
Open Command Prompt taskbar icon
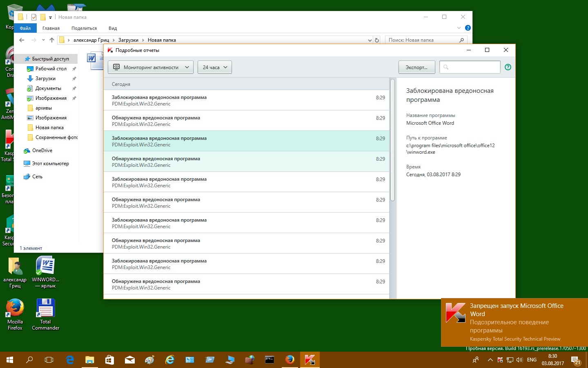click(x=269, y=360)
